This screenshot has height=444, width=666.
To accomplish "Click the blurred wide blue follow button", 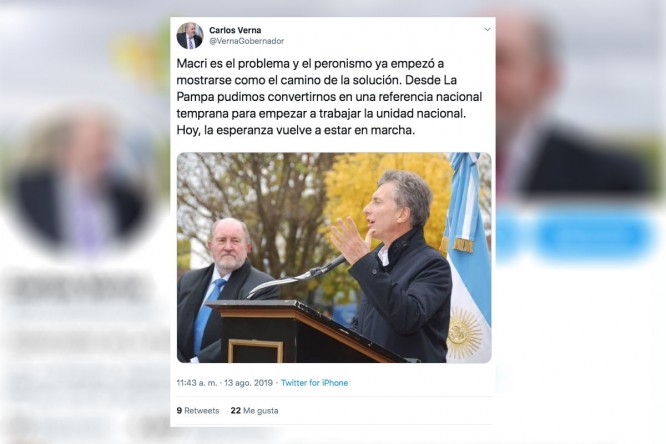I will click(x=594, y=237).
